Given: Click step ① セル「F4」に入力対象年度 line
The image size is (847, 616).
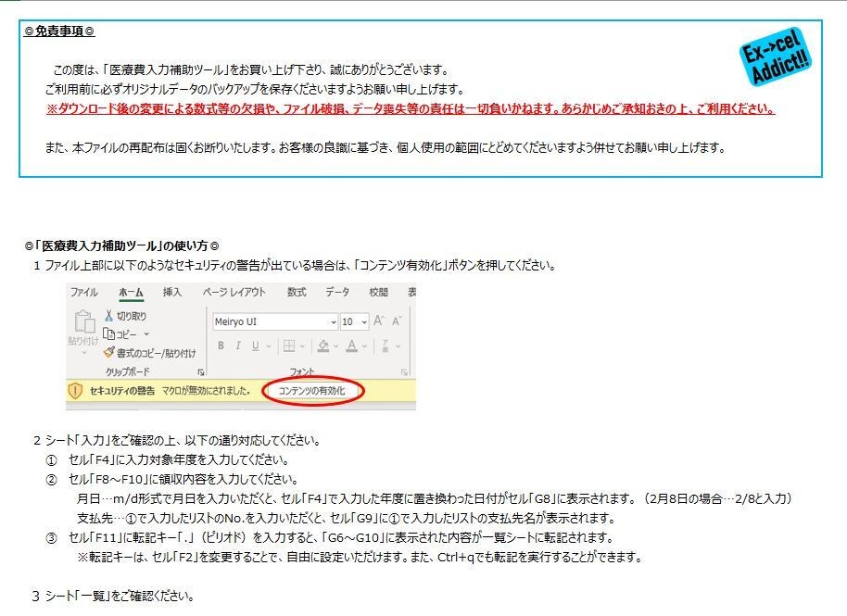Looking at the screenshot, I should coord(168,459).
